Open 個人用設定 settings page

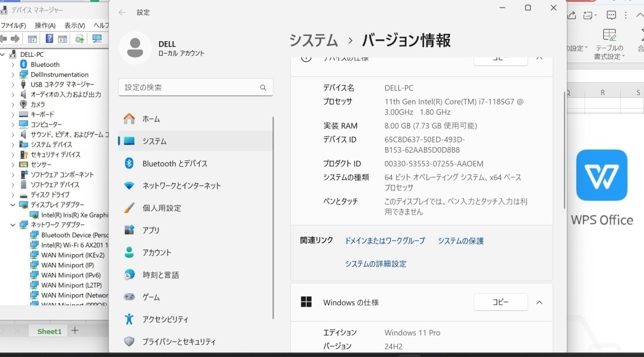[195, 208]
